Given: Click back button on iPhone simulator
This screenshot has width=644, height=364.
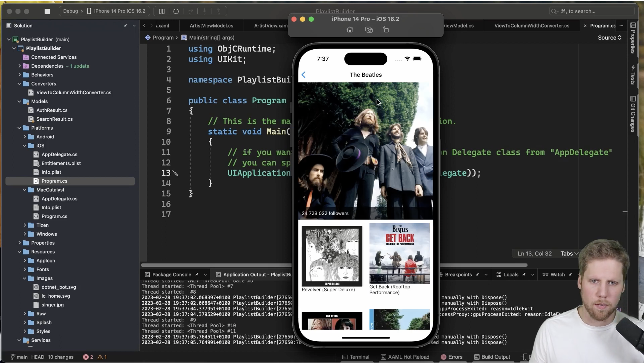Looking at the screenshot, I should [x=304, y=74].
